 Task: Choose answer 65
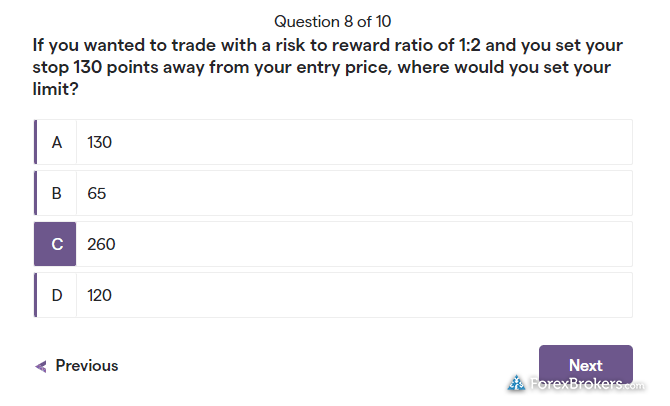click(97, 193)
